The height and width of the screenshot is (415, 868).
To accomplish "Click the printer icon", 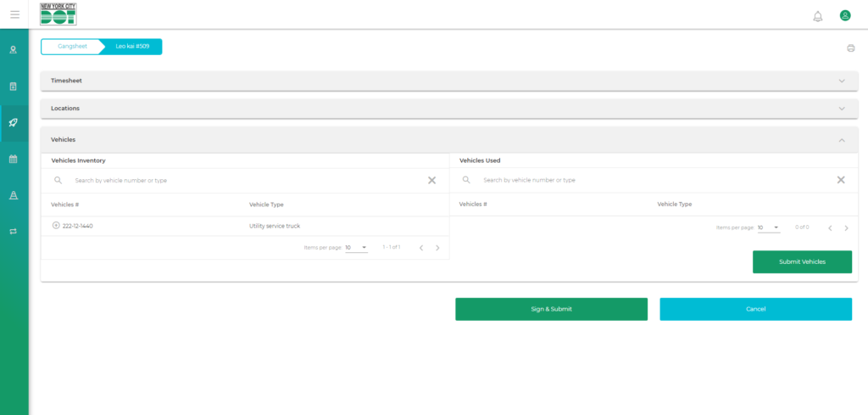I will (850, 48).
